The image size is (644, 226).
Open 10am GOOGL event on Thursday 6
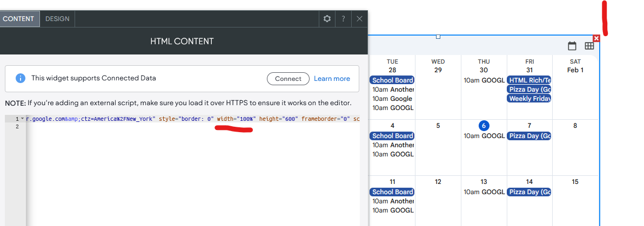tap(484, 136)
